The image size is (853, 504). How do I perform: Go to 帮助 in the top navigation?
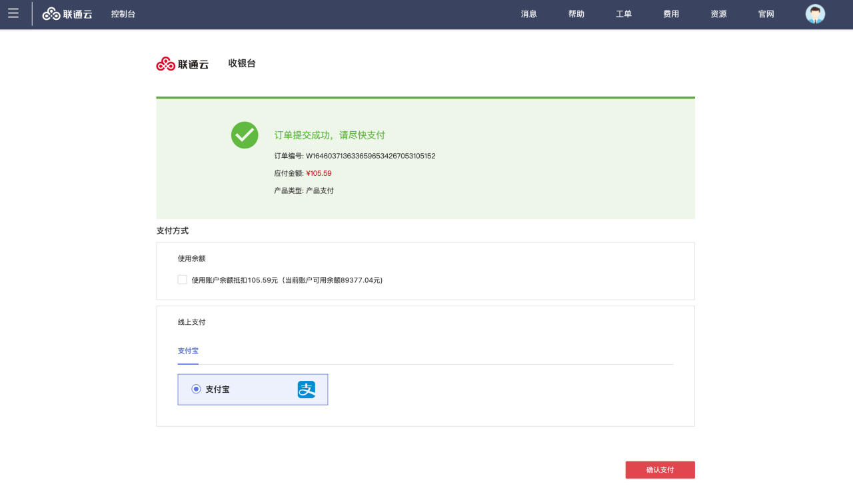576,14
